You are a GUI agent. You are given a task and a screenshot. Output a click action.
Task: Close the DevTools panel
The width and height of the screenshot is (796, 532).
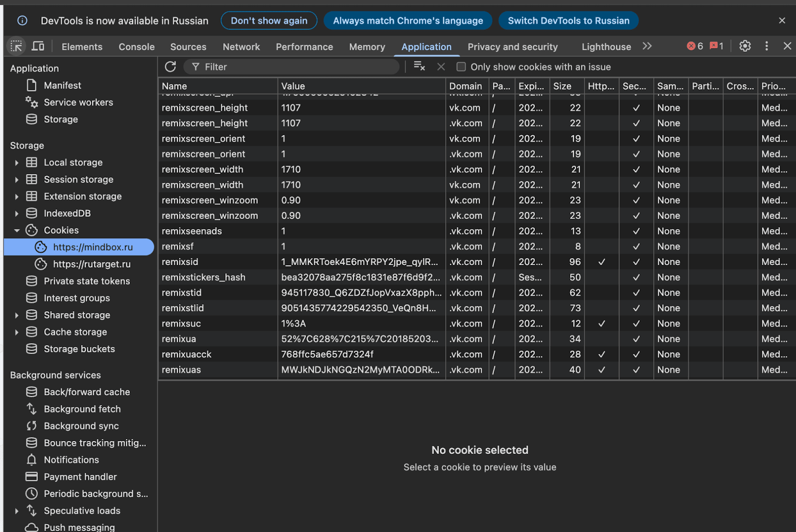click(787, 46)
